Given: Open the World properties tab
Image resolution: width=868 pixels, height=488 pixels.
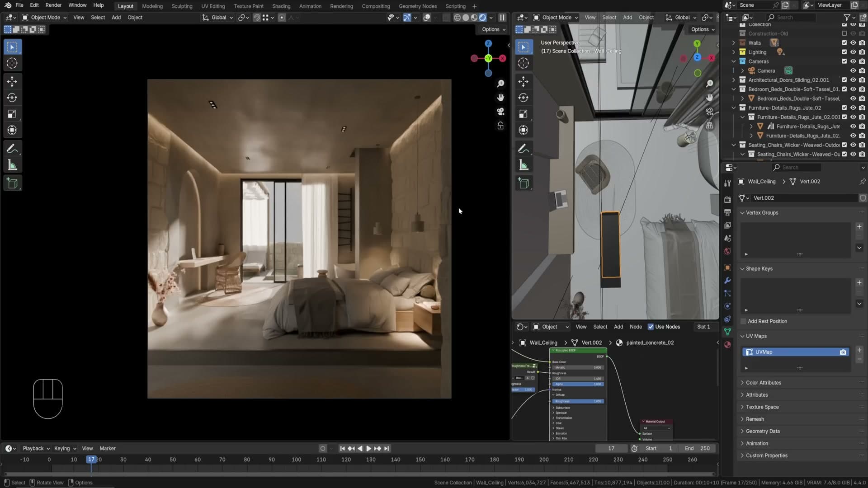Looking at the screenshot, I should pos(727,251).
